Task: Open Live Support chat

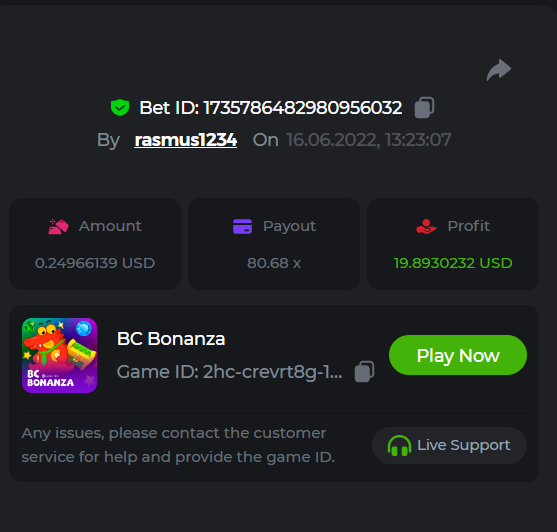Action: pos(449,445)
